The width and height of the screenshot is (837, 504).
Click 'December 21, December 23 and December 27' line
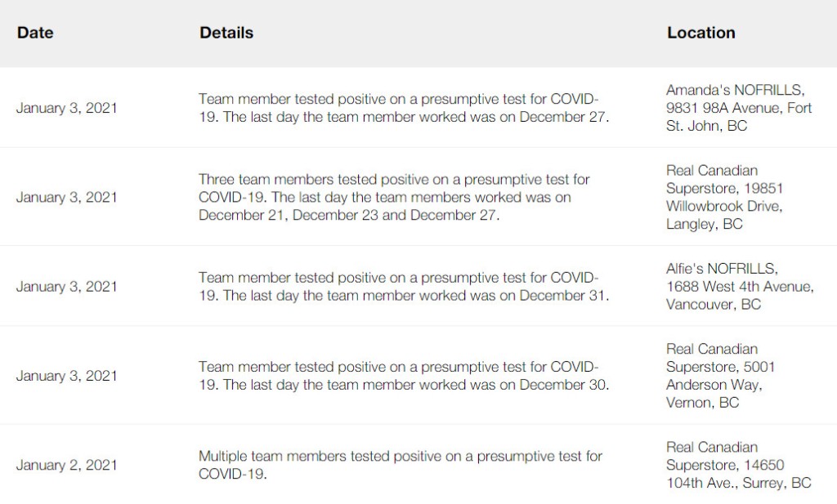349,215
